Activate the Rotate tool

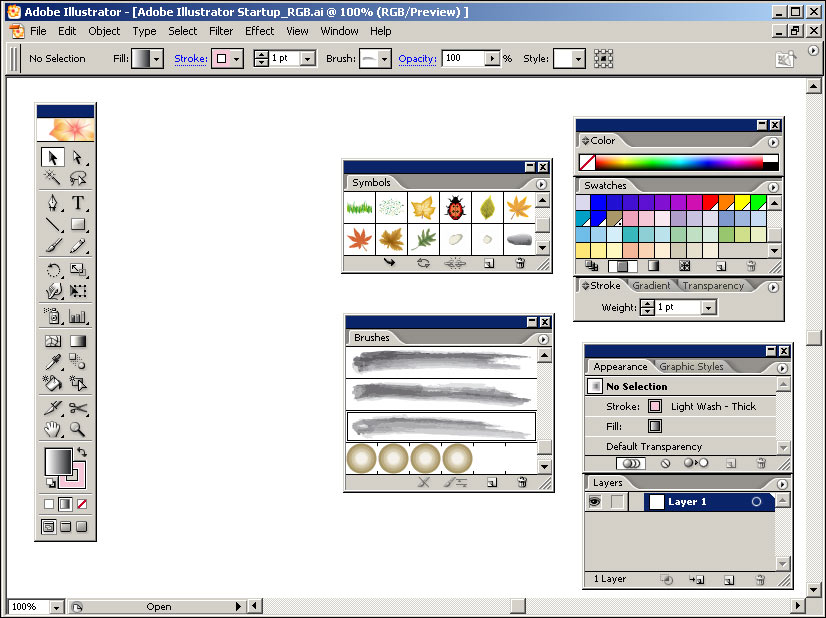pyautogui.click(x=53, y=270)
